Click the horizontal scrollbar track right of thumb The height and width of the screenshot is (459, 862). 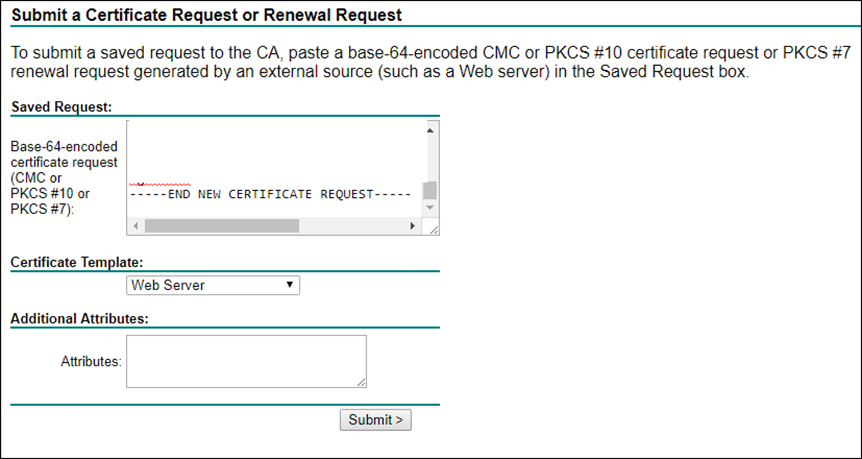(352, 226)
